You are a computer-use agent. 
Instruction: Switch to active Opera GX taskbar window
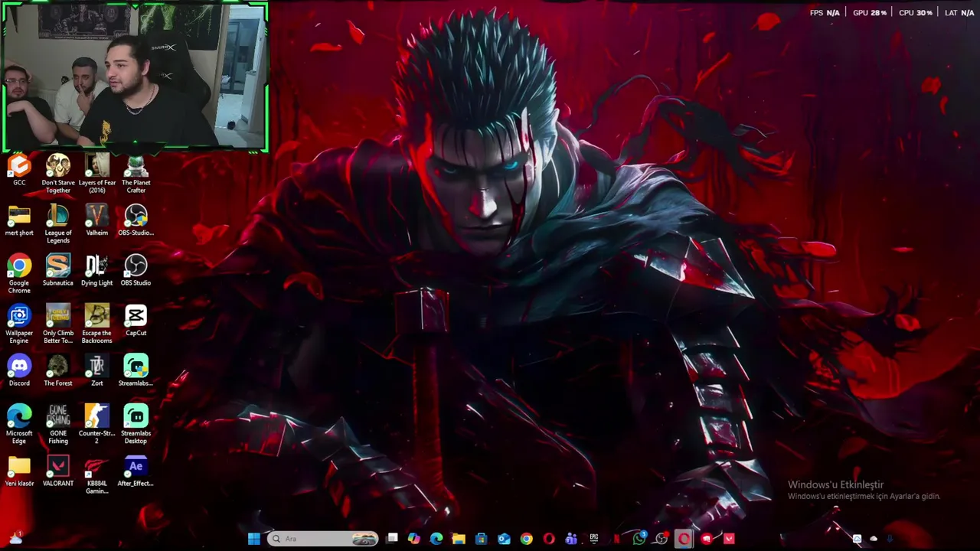pyautogui.click(x=683, y=539)
